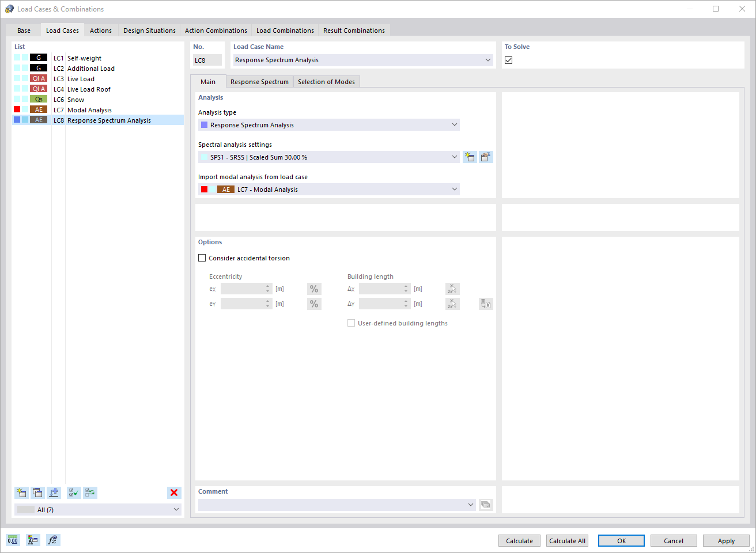The width and height of the screenshot is (756, 553).
Task: Click the invert selection icon below list
Action: 90,493
